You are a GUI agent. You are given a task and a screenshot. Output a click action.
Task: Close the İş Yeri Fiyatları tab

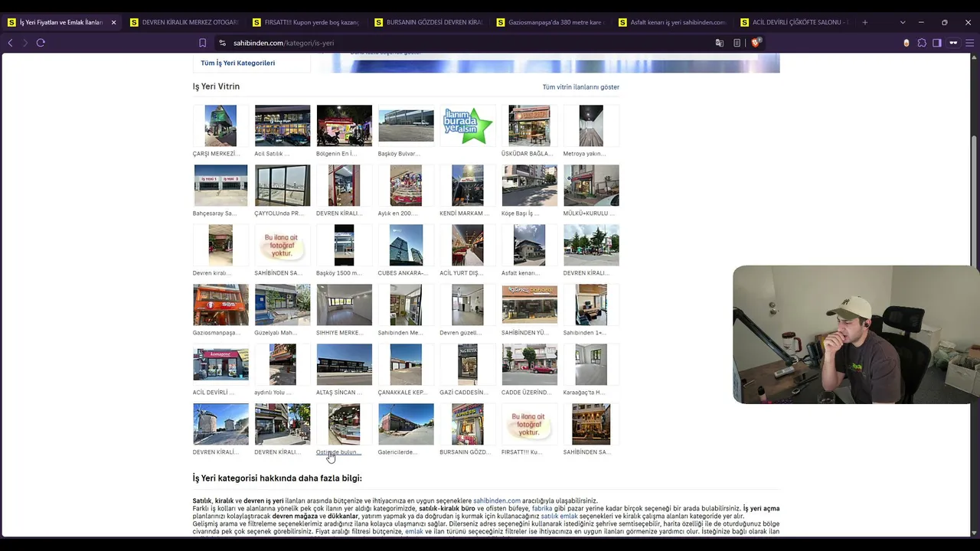113,22
